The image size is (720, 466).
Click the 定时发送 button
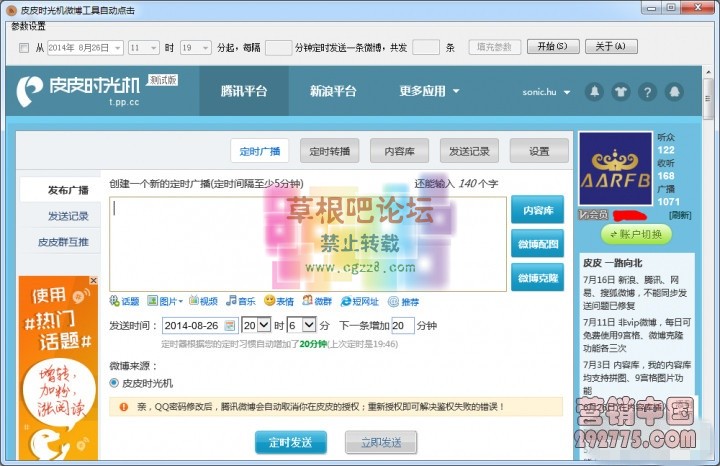[x=291, y=442]
